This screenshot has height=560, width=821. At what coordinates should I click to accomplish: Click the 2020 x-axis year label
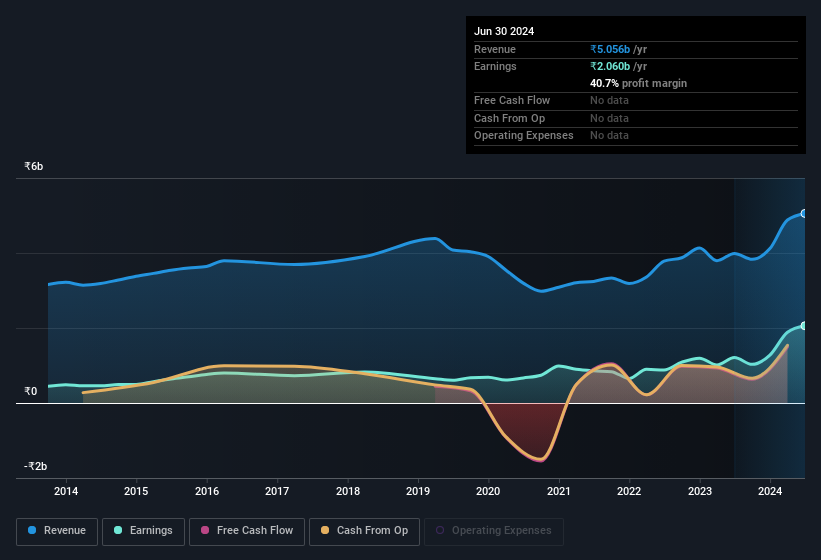(488, 491)
